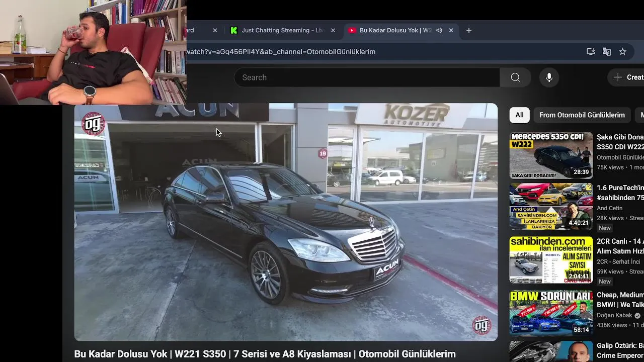Viewport: 644px width, 362px height.
Task: Close the Just Chatting Streaming tab
Action: point(333,30)
